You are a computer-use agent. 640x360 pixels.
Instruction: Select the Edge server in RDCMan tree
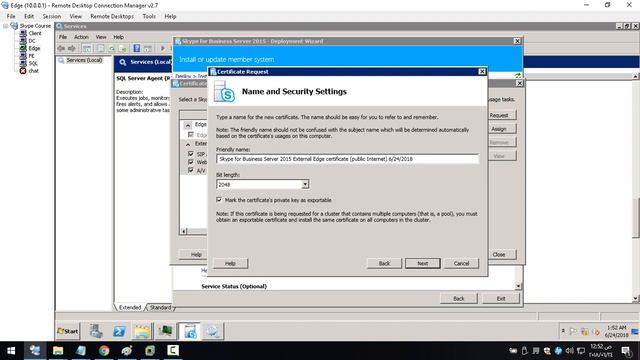tap(34, 48)
